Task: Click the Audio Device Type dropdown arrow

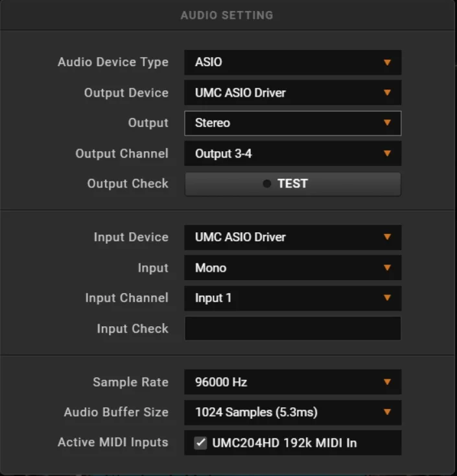Action: 387,63
